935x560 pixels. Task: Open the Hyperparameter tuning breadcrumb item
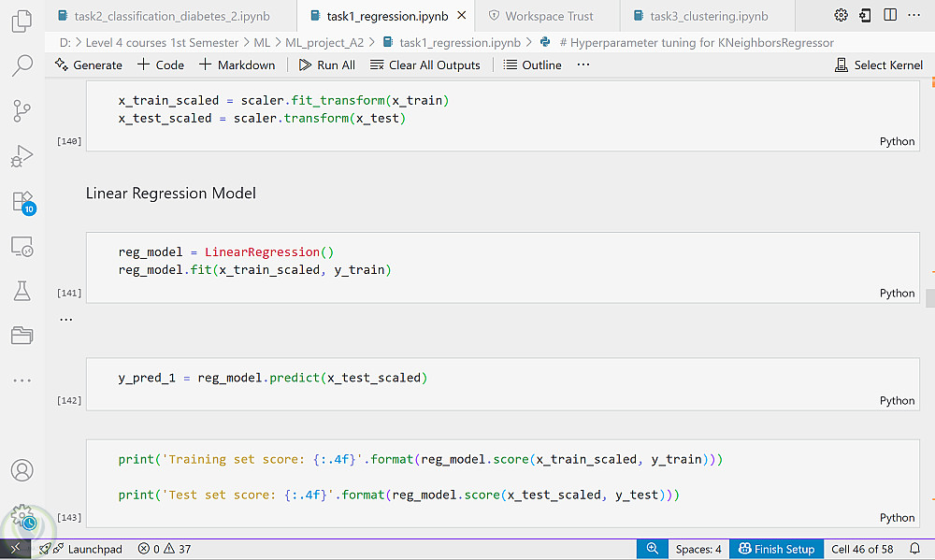(687, 42)
